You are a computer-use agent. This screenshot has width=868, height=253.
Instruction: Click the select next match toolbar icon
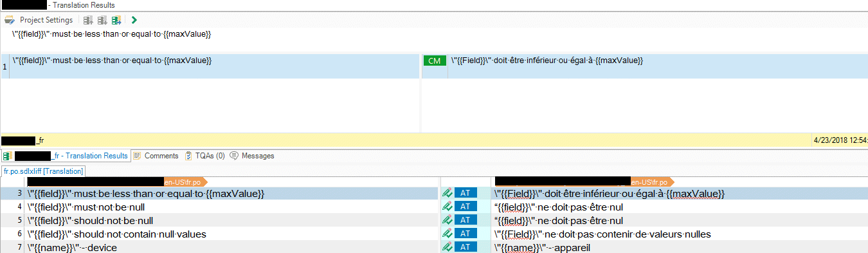102,20
